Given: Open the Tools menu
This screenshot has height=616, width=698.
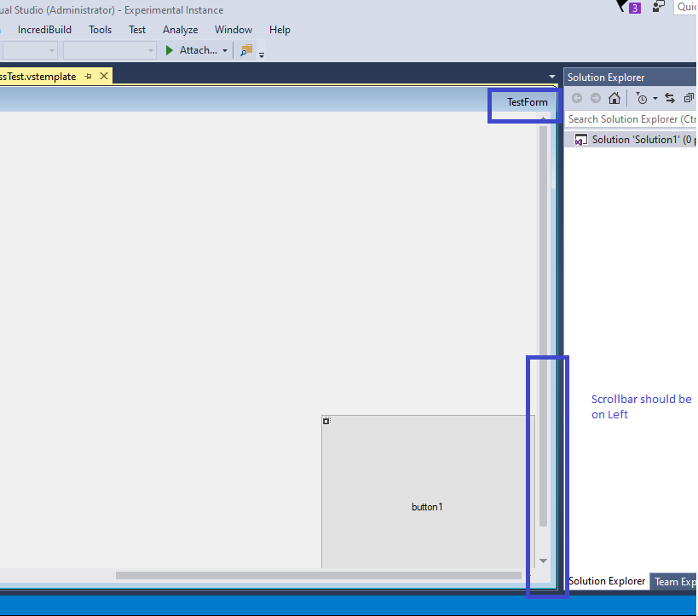Looking at the screenshot, I should 100,29.
